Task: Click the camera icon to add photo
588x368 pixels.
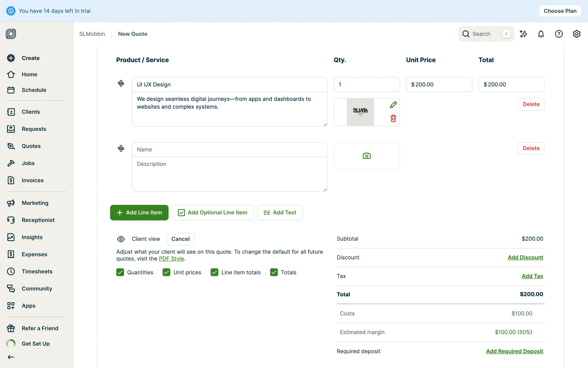Action: (367, 156)
